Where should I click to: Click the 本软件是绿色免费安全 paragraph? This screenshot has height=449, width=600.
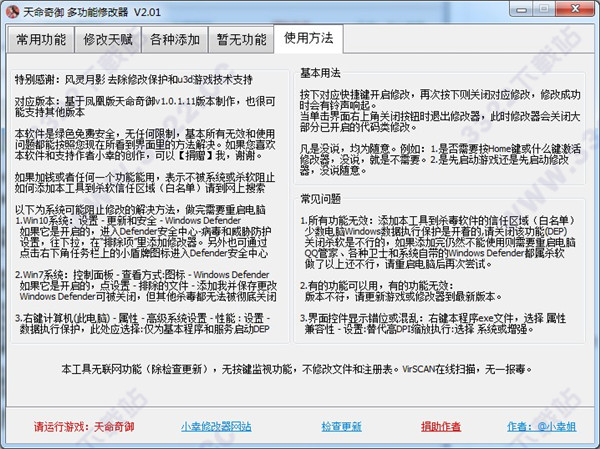pyautogui.click(x=145, y=145)
